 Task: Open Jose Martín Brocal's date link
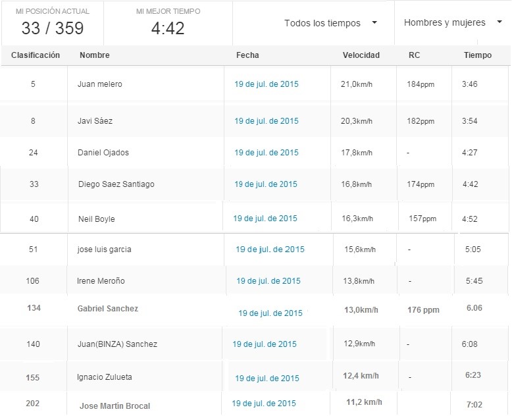point(263,404)
